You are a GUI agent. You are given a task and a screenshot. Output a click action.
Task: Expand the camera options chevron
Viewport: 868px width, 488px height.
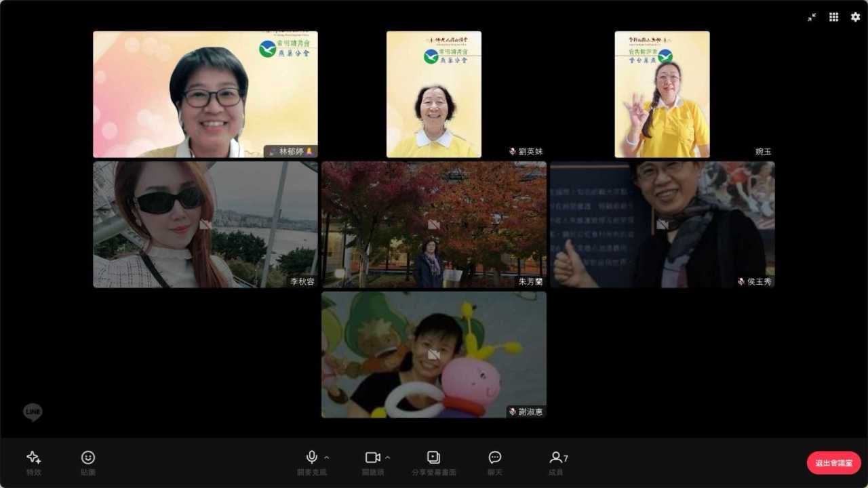pos(388,457)
